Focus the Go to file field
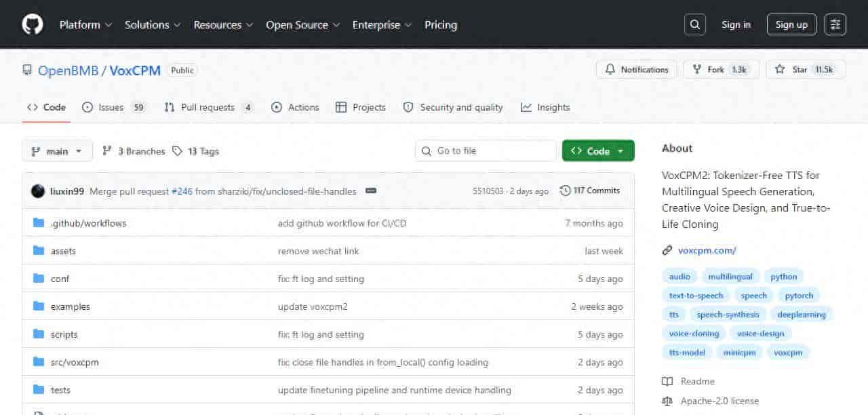868x415 pixels. coord(493,151)
